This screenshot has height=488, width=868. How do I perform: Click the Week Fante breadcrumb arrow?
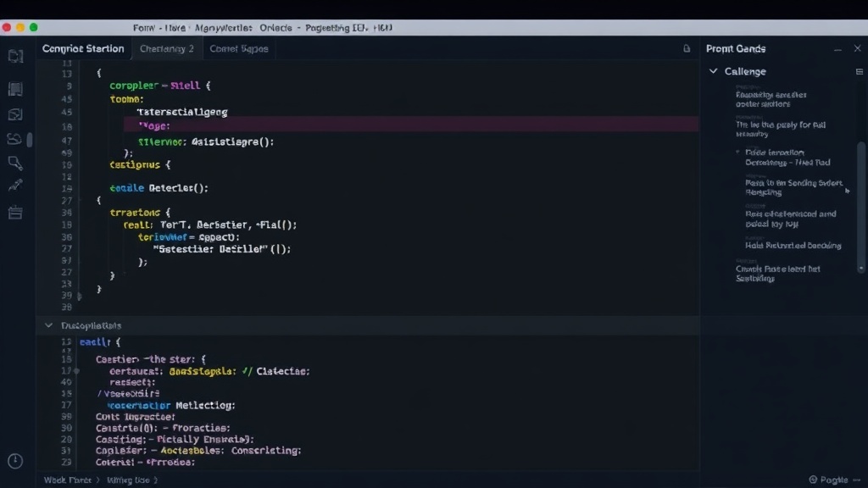coord(98,480)
